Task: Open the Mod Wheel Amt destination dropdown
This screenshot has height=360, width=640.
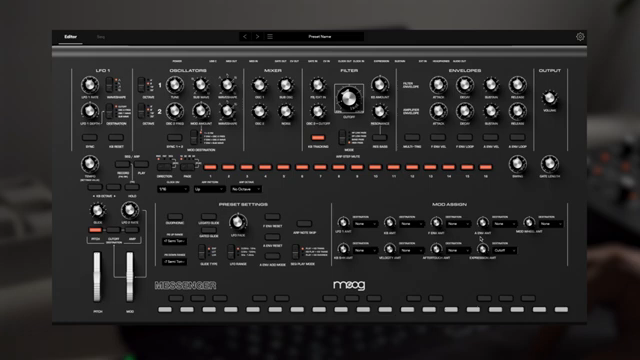Action: pos(551,224)
